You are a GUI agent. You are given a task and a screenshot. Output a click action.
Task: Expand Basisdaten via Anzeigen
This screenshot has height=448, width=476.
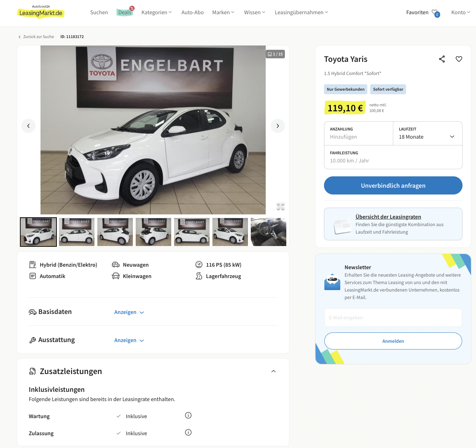click(x=129, y=312)
